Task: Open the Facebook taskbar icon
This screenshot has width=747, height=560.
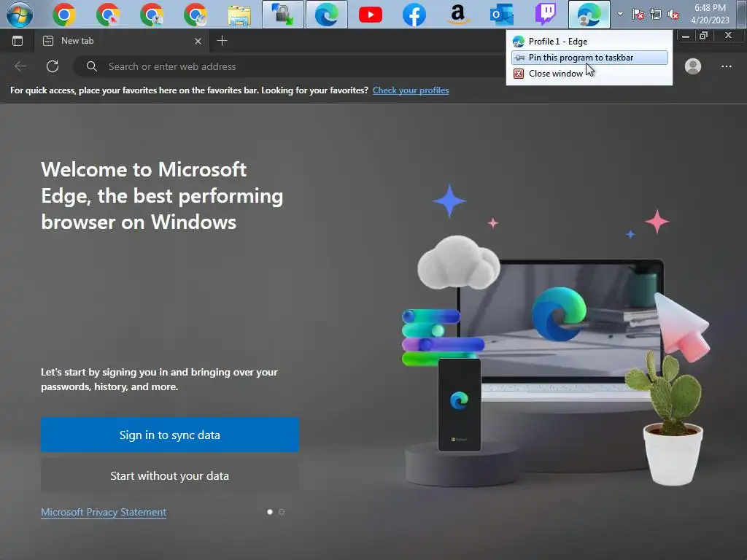Action: [x=414, y=15]
